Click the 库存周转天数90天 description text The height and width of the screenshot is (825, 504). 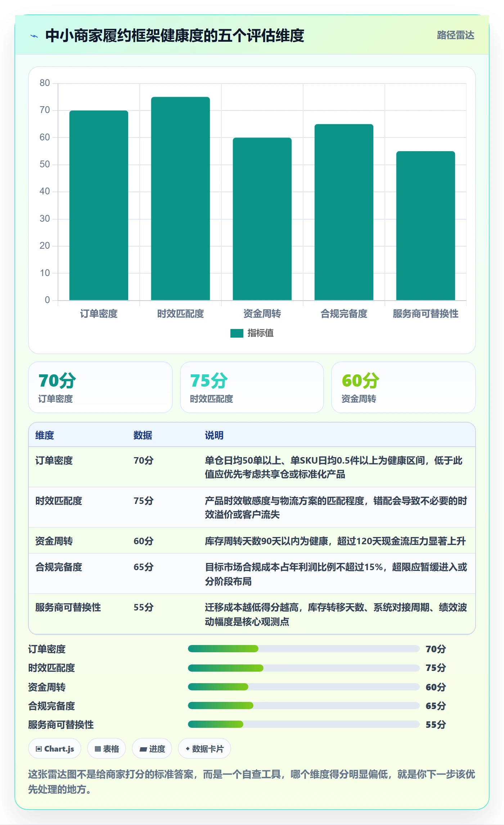[x=336, y=541]
